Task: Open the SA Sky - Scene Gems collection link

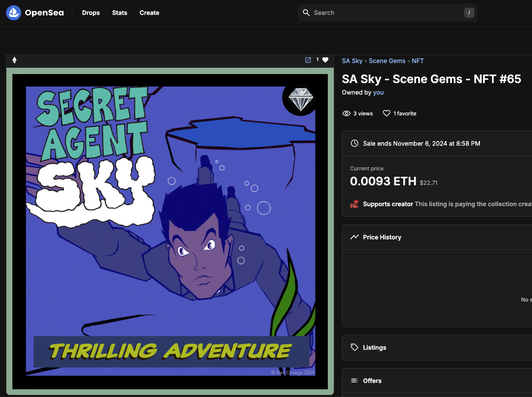Action: pyautogui.click(x=383, y=61)
